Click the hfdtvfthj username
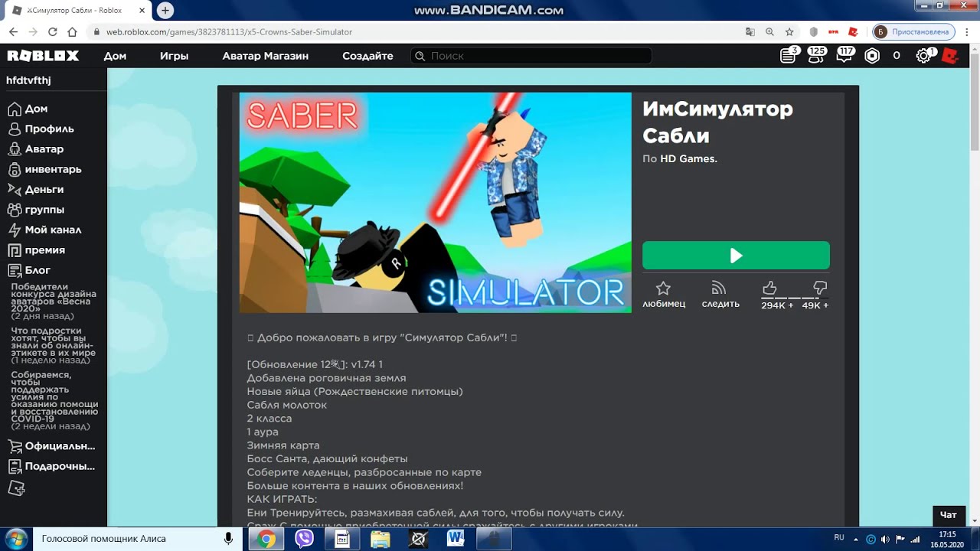The image size is (980, 551). (28, 80)
